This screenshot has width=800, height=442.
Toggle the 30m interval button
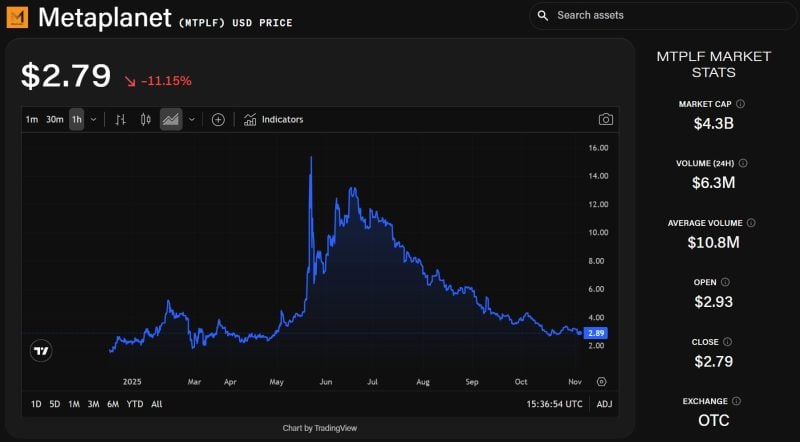[x=54, y=119]
